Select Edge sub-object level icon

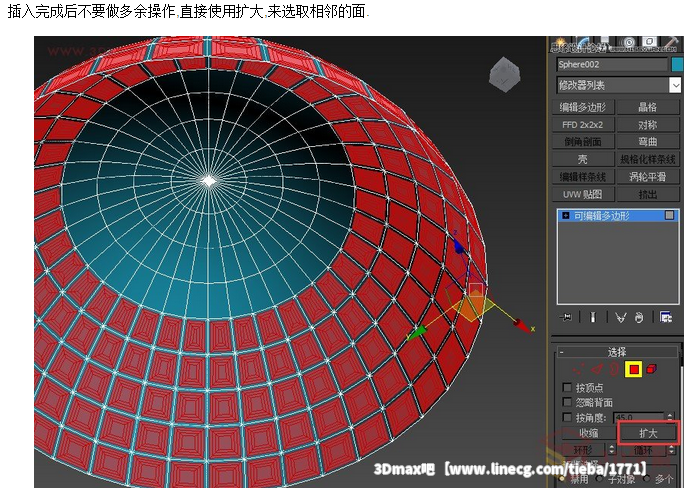(597, 369)
